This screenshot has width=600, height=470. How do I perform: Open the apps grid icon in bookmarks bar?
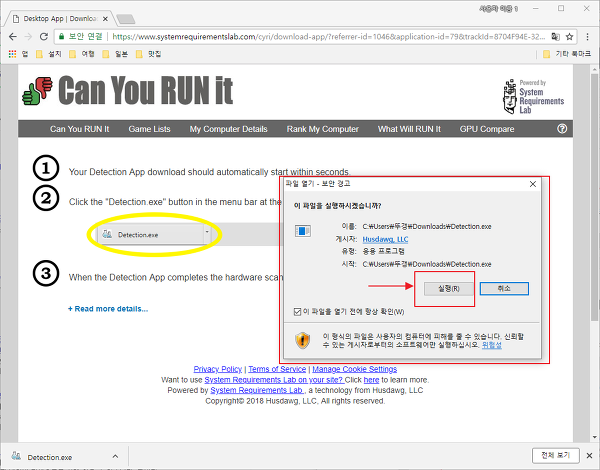(x=12, y=54)
